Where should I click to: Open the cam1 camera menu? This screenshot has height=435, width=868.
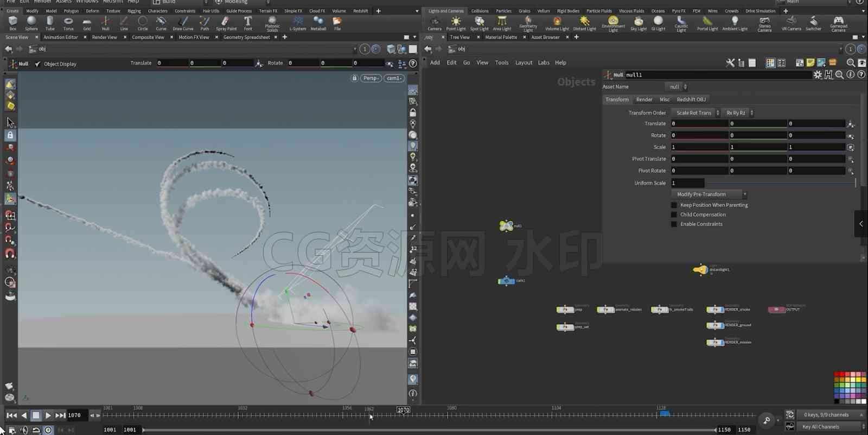point(394,78)
